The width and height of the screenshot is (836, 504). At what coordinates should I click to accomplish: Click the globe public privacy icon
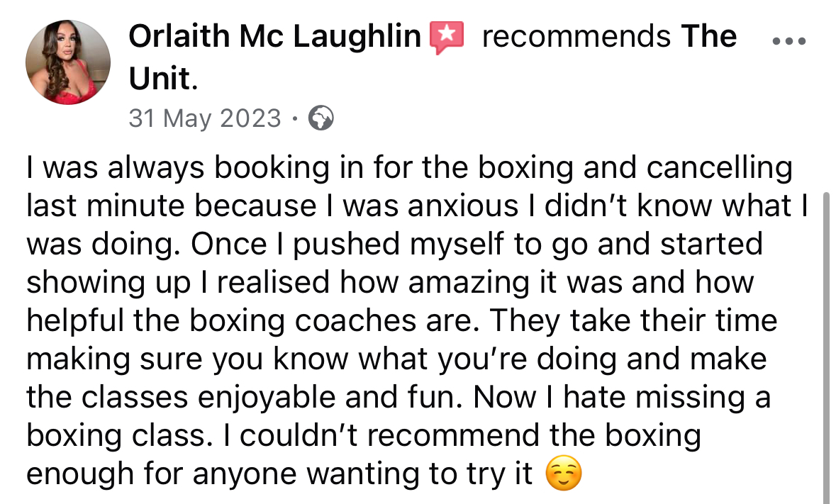coord(321,118)
